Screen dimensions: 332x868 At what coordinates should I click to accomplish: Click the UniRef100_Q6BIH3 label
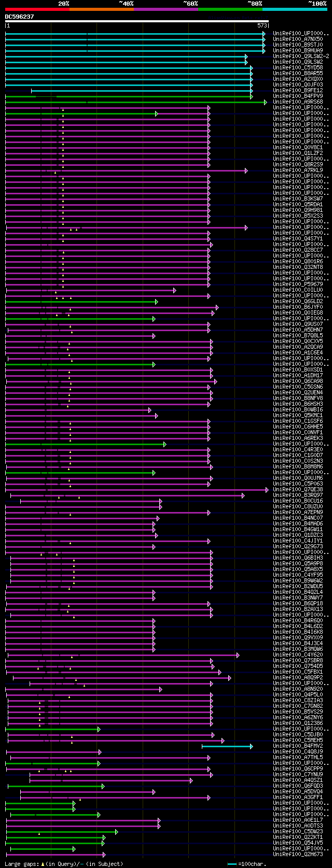(298, 558)
